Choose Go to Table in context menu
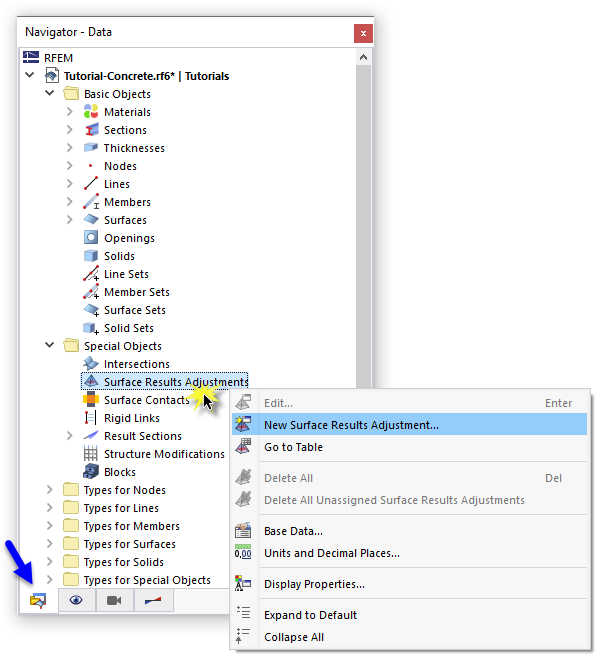This screenshot has width=596, height=655. click(x=409, y=447)
